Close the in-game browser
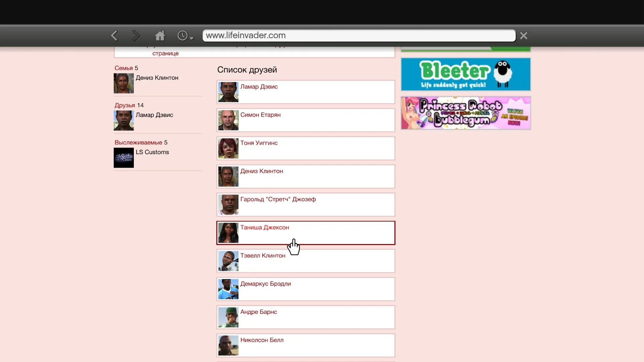Screen dimensions: 644x362 tap(523, 36)
